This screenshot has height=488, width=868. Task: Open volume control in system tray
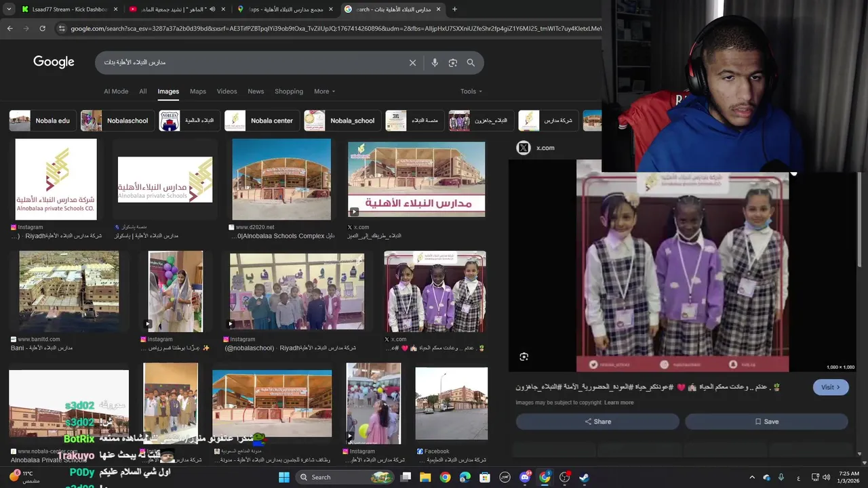pos(826,477)
